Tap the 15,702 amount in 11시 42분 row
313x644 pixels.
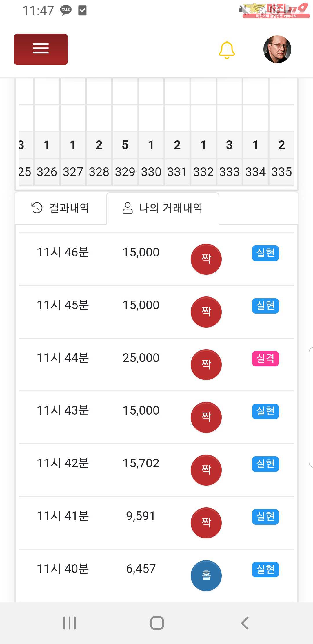pos(141,463)
